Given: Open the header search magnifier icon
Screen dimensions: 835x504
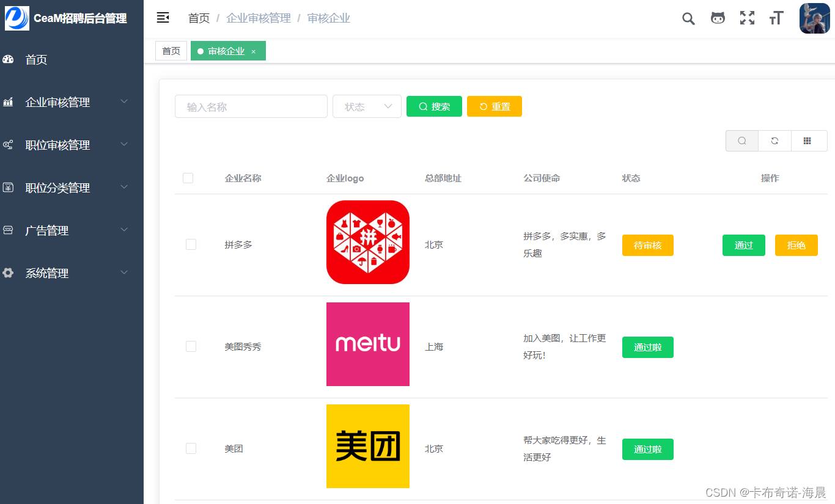Looking at the screenshot, I should coord(688,18).
